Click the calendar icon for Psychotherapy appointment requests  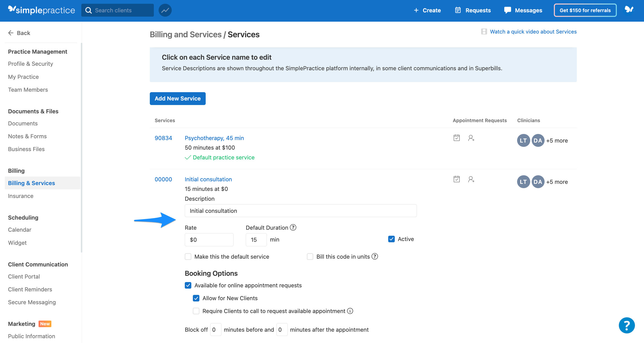point(456,138)
